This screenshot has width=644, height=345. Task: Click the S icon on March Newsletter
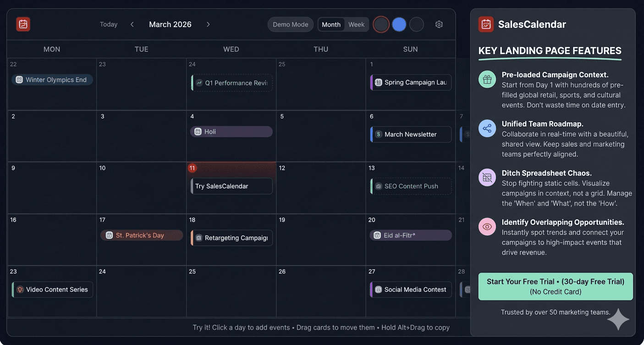(378, 134)
